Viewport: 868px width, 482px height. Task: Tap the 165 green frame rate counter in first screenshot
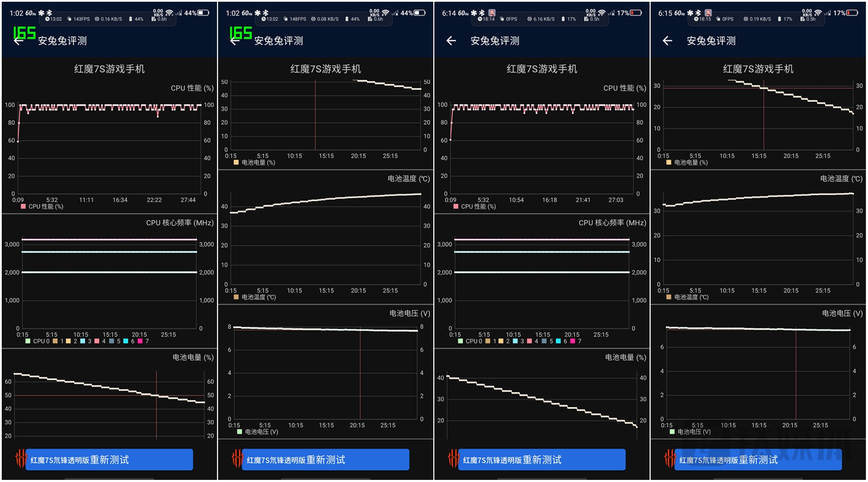click(24, 33)
